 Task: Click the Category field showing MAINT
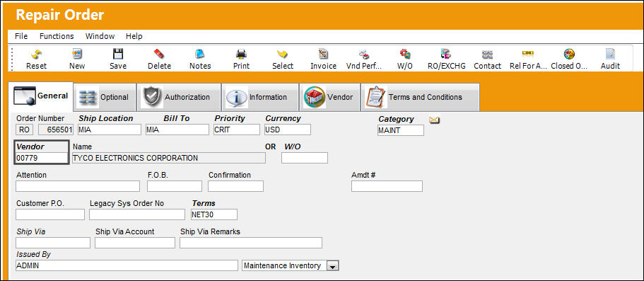point(400,130)
